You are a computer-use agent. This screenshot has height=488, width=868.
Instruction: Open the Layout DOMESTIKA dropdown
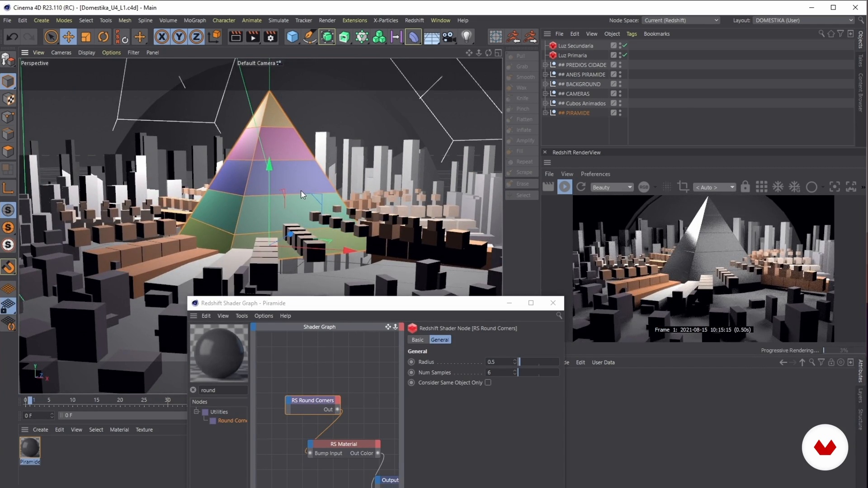[x=804, y=20]
